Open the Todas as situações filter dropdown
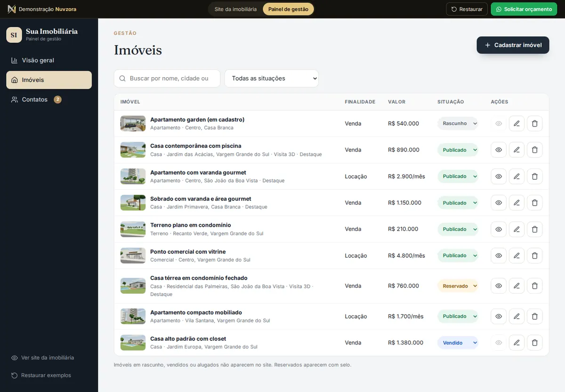The image size is (565, 392). (x=272, y=79)
